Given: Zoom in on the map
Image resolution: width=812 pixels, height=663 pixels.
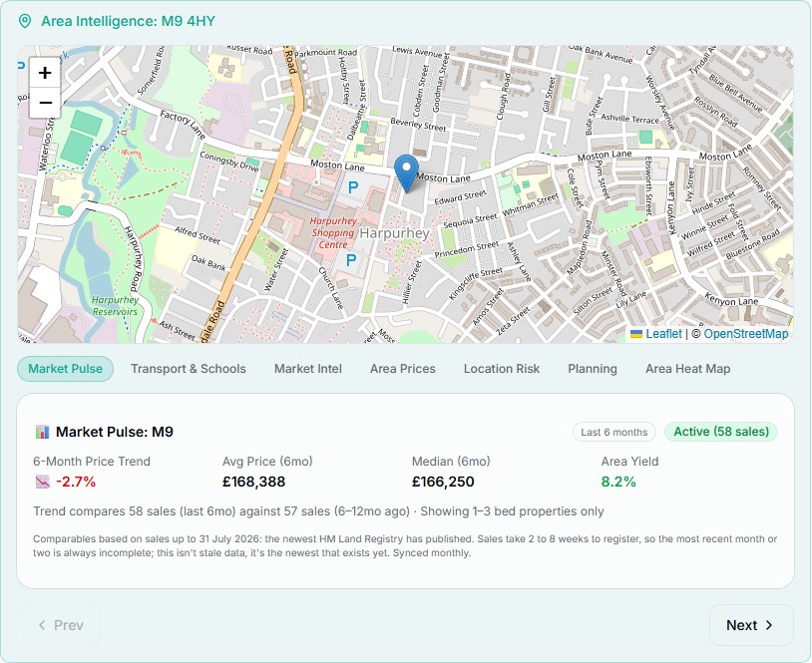Looking at the screenshot, I should coord(45,73).
